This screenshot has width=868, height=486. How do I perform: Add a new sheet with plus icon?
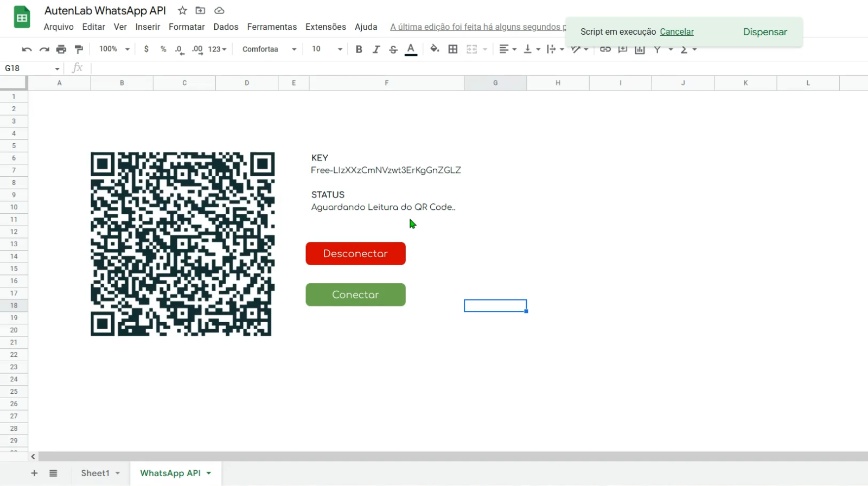(34, 473)
